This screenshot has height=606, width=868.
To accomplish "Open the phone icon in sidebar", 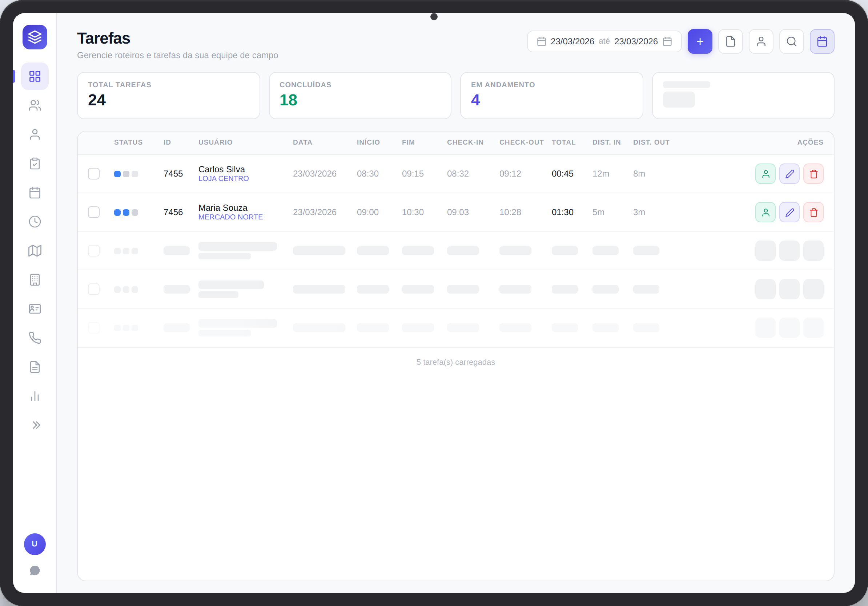I will tap(35, 338).
